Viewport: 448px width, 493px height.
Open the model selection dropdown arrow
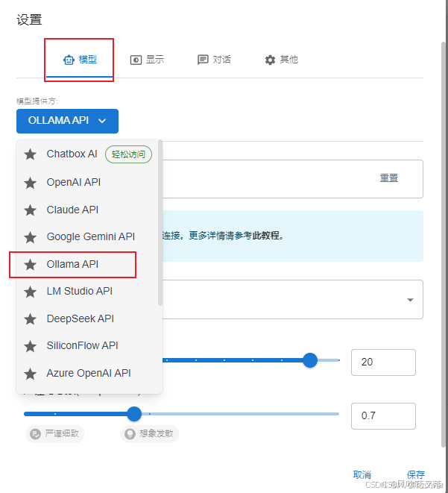(x=410, y=300)
